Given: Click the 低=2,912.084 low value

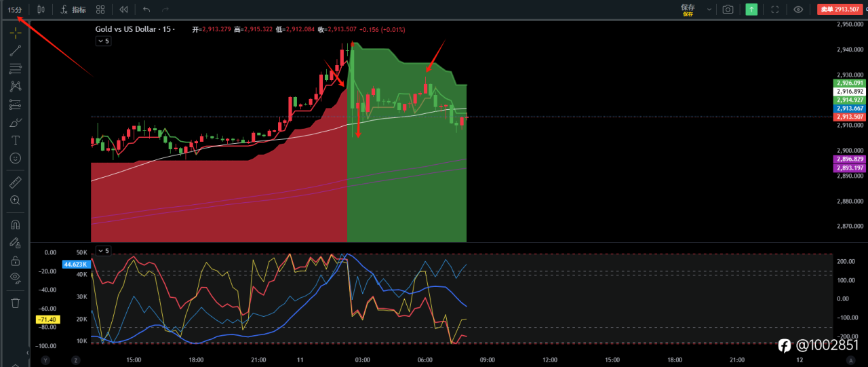Looking at the screenshot, I should click(295, 29).
